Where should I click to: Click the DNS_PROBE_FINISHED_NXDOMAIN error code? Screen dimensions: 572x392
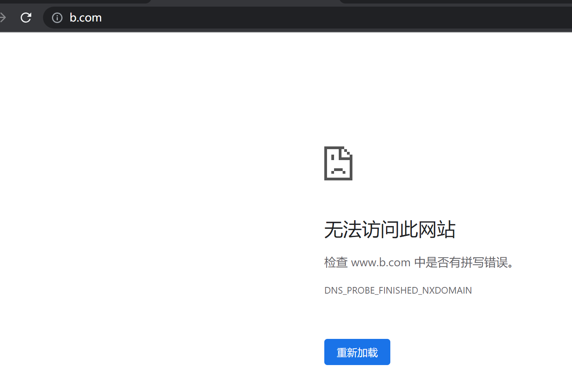[398, 290]
